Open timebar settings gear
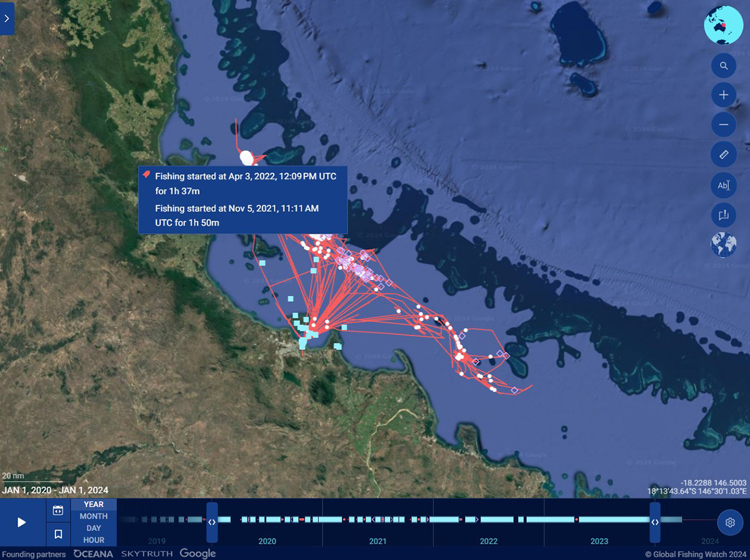750x560 pixels. (x=729, y=522)
